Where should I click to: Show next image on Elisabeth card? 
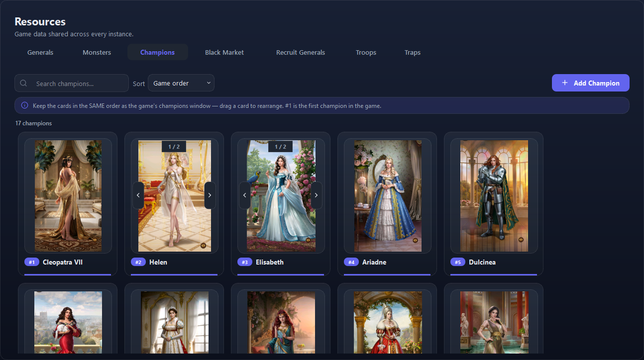tap(317, 195)
